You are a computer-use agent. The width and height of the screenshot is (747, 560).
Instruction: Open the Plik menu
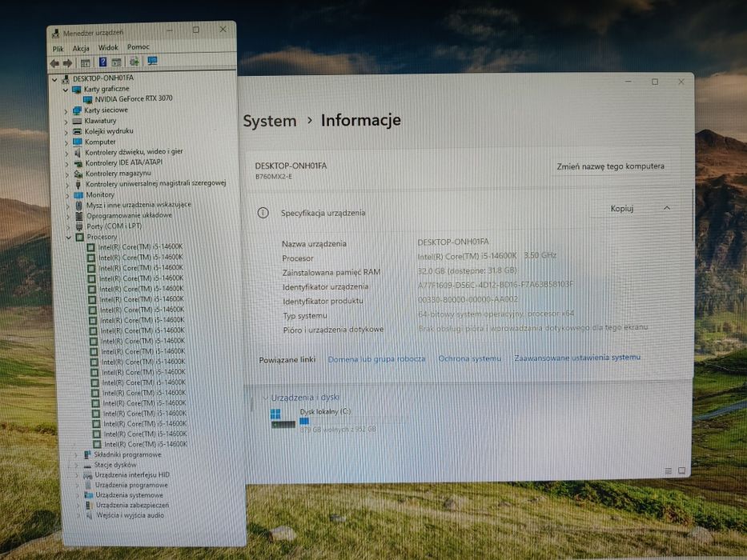(x=58, y=49)
